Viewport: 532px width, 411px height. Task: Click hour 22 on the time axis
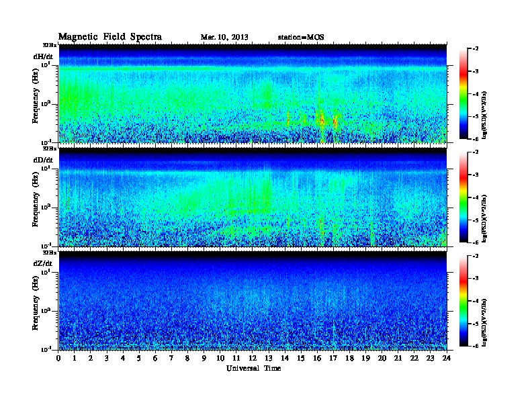click(414, 359)
